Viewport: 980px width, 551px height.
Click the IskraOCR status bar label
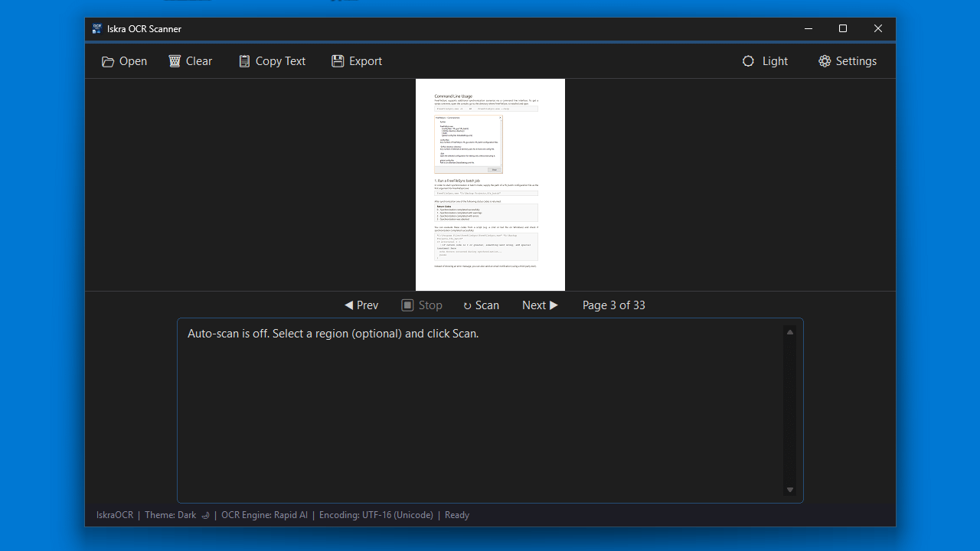click(x=115, y=515)
